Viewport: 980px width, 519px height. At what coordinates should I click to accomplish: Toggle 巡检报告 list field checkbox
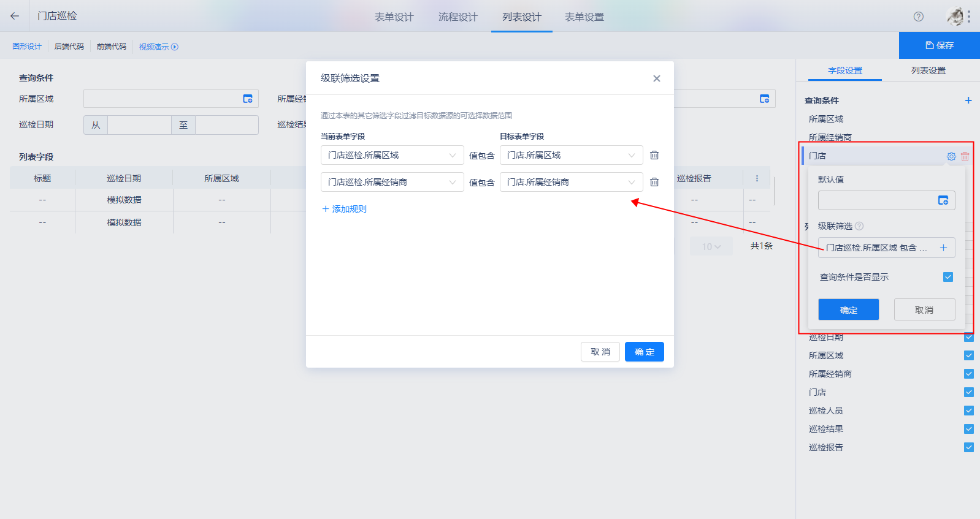[x=969, y=447]
